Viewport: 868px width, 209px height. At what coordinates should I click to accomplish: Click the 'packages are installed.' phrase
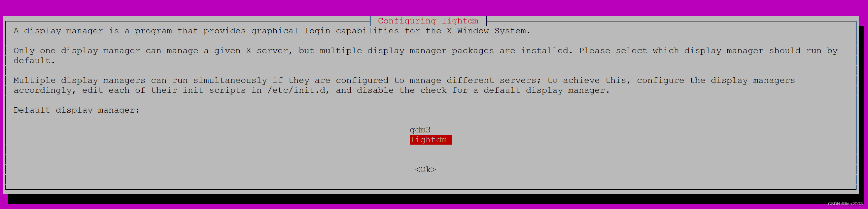coord(512,51)
